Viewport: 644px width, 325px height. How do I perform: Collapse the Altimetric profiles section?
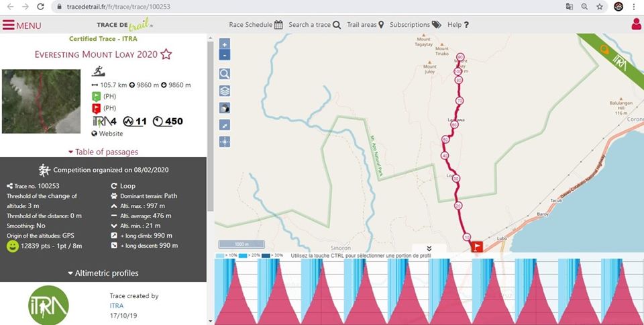(103, 273)
